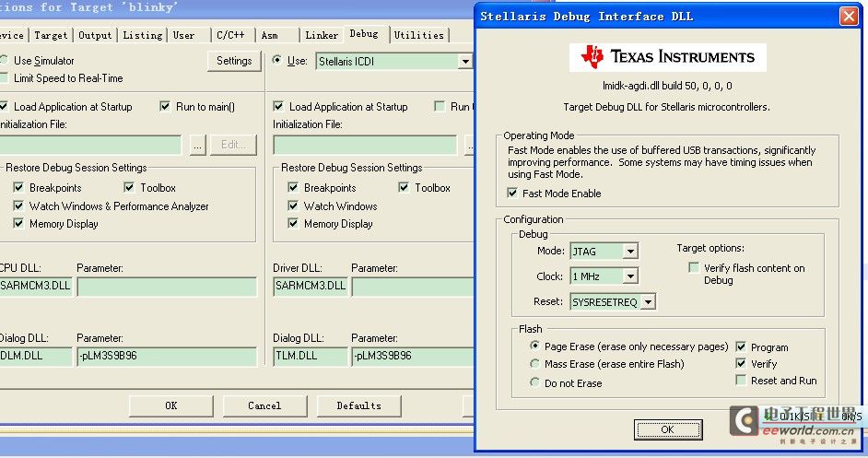The height and width of the screenshot is (458, 868).
Task: Click simulator Dialog DLL parameter -pLM3S9B96
Action: click(167, 356)
